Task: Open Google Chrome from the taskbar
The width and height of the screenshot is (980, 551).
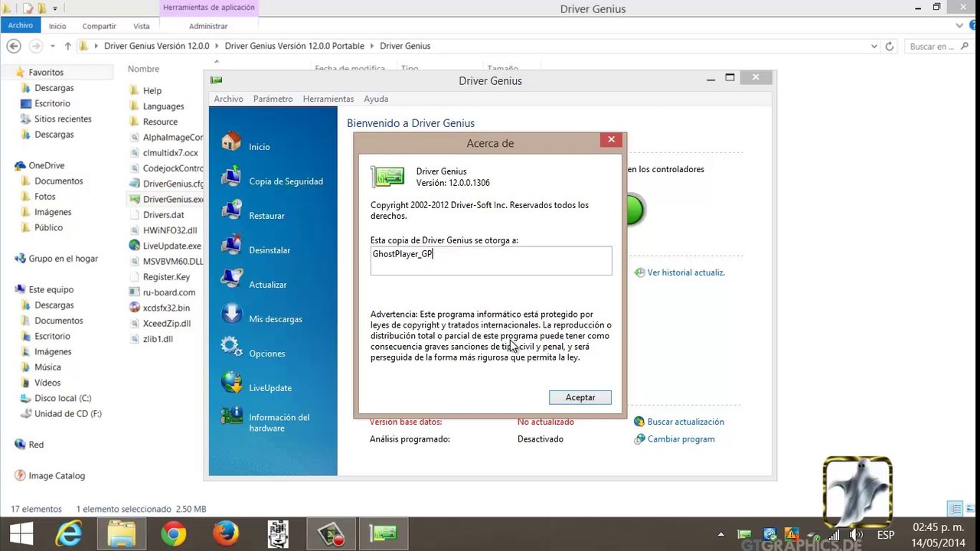Action: coord(174,533)
